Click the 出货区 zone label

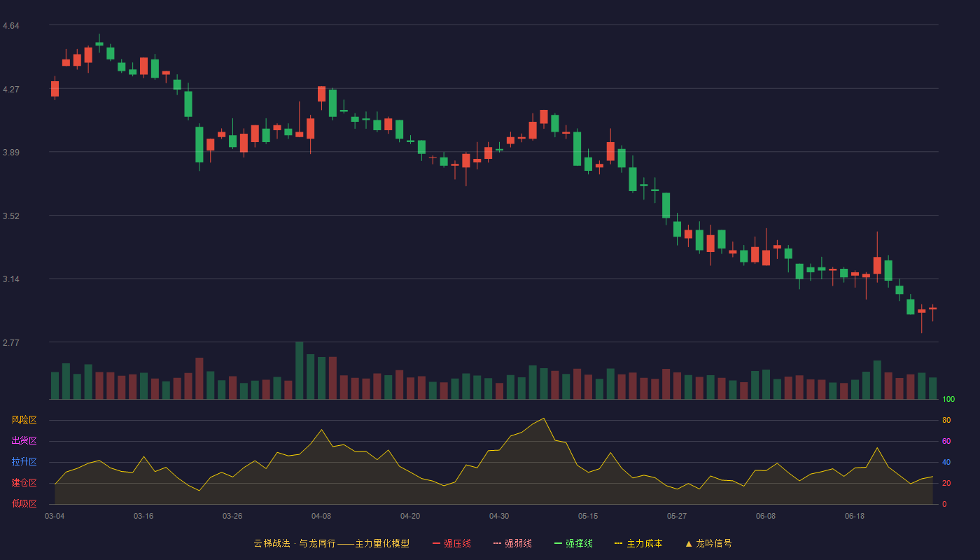tap(24, 441)
